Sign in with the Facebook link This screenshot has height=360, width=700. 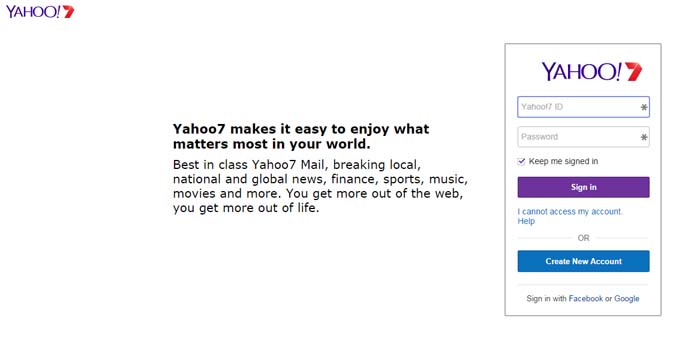[586, 298]
